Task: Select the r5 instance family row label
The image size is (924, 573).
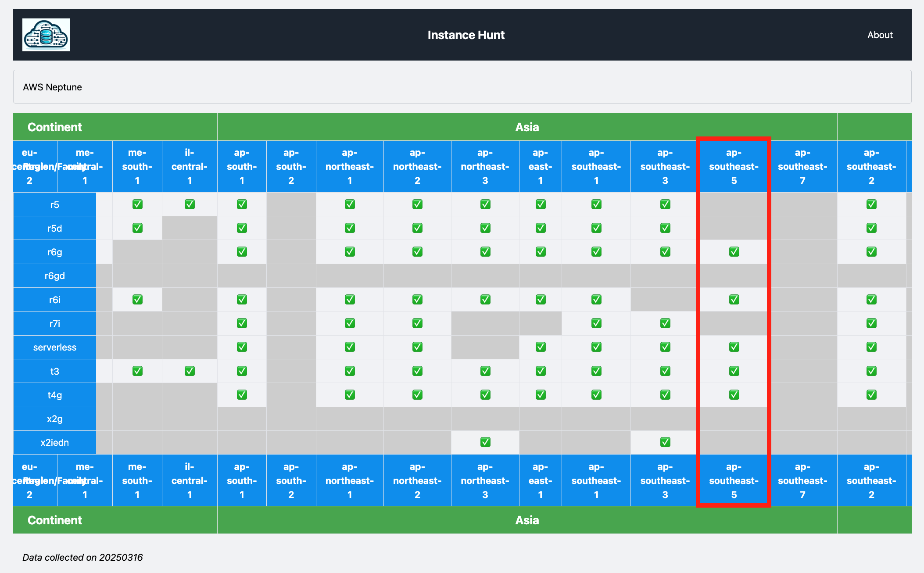Action: click(x=55, y=204)
